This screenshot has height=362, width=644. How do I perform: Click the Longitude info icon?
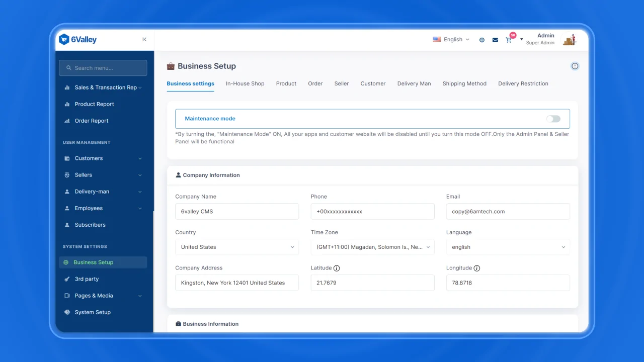coord(477,268)
